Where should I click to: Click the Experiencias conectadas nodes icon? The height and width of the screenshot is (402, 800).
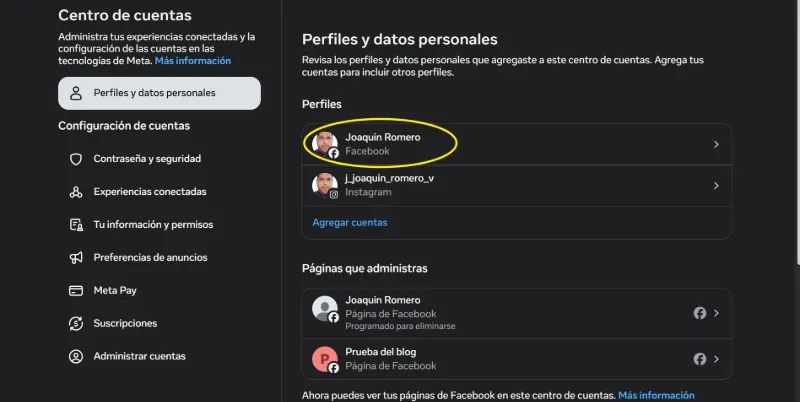(x=76, y=192)
